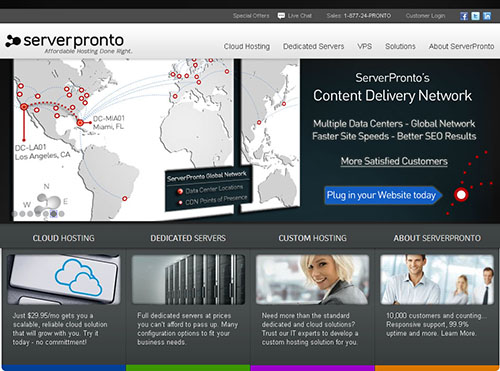Select the last carousel slide dot

coord(61,214)
